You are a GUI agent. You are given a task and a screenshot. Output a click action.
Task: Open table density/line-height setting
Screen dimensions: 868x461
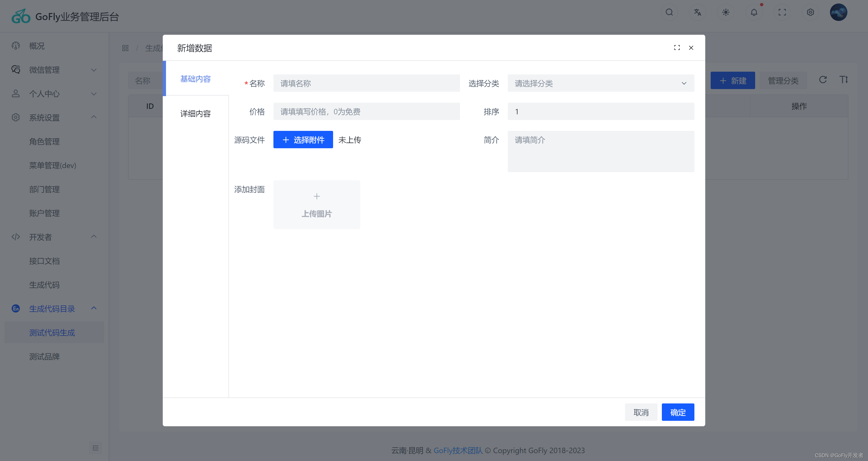pos(844,80)
